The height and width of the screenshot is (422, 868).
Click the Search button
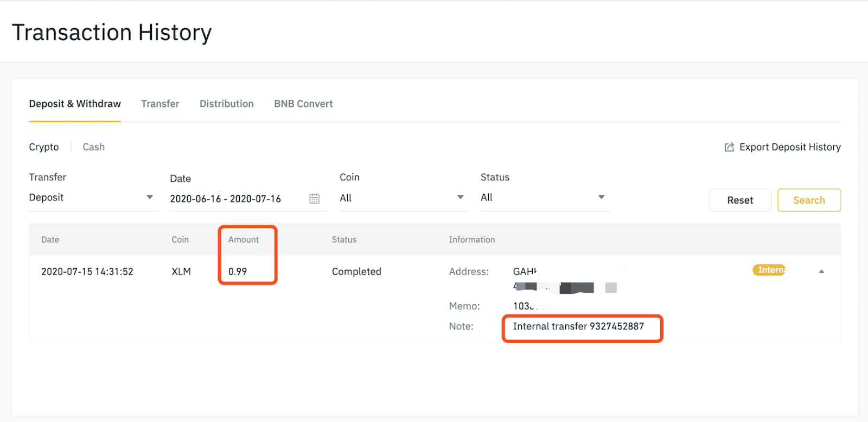click(x=809, y=200)
